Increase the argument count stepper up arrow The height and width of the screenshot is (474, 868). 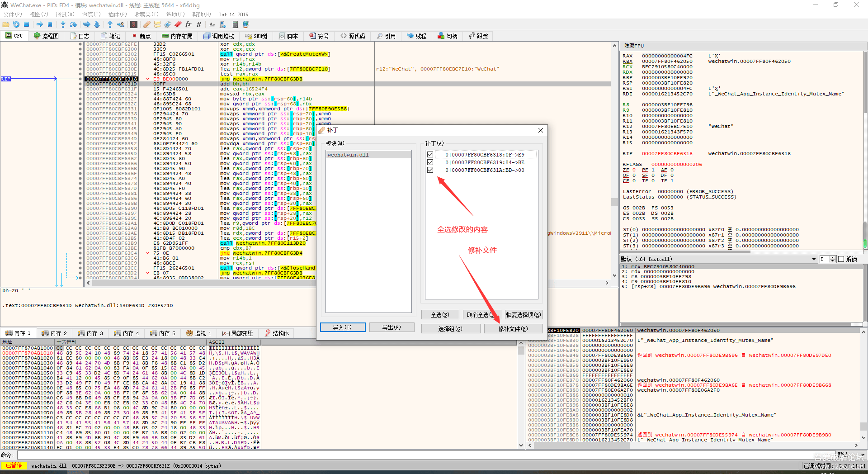tap(833, 257)
